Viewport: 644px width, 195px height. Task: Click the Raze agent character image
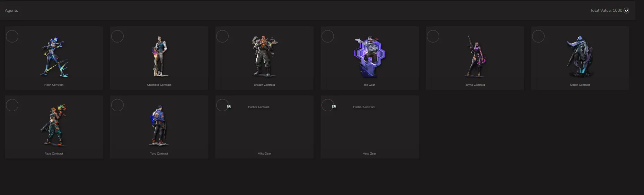coord(54,125)
